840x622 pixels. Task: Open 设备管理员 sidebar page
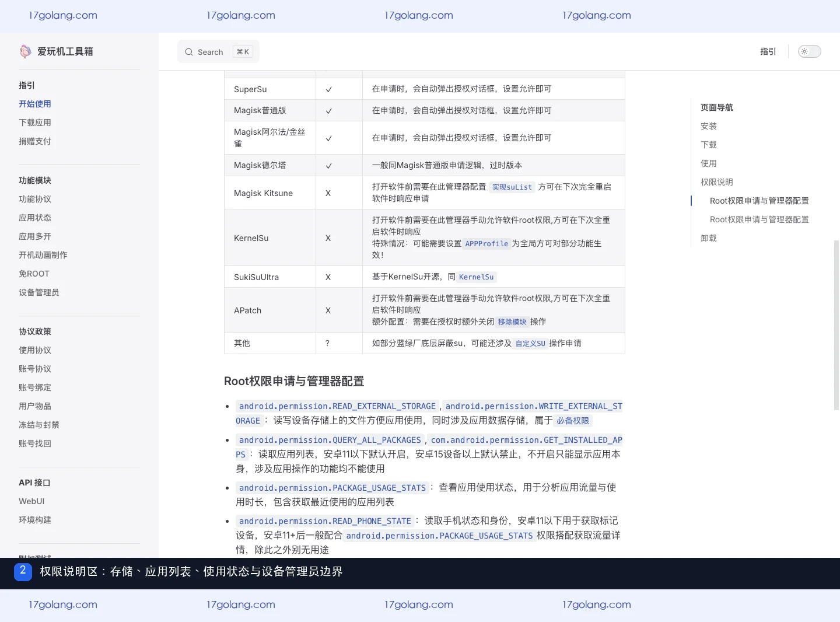[38, 292]
